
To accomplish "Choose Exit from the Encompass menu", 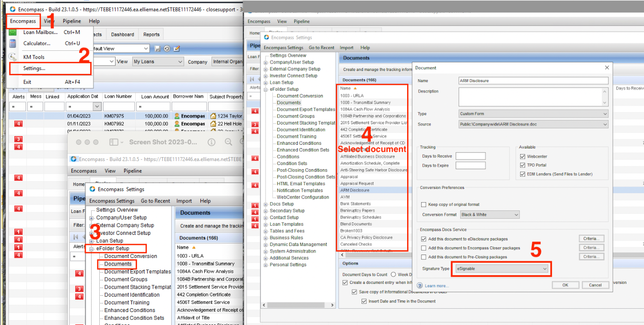I will tap(27, 82).
